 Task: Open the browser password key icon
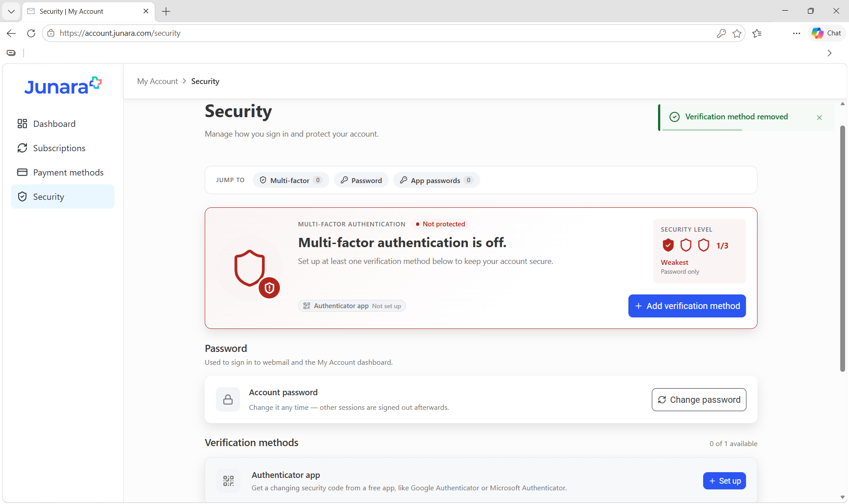tap(721, 33)
